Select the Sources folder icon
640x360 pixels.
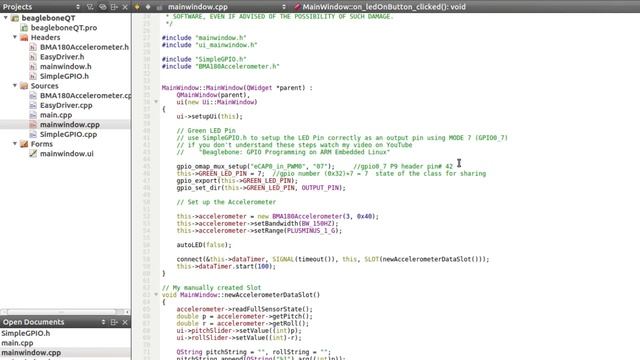(x=24, y=86)
